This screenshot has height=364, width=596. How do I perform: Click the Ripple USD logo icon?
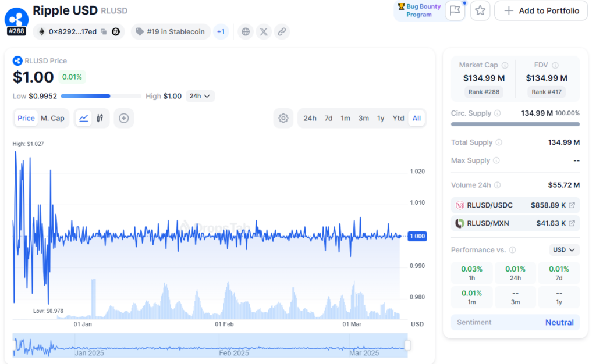point(16,19)
